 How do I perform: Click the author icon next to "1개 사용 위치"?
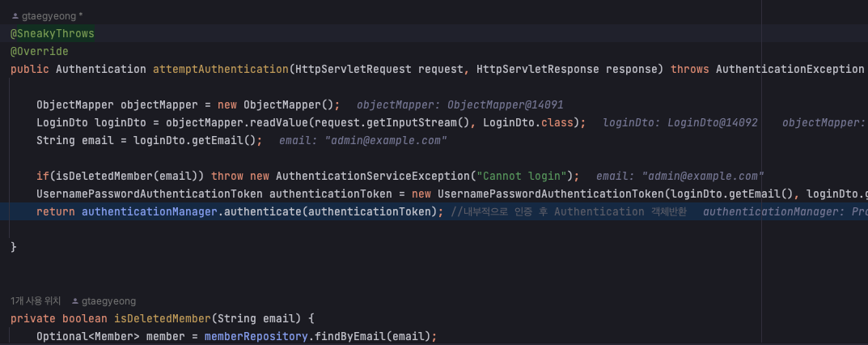click(x=75, y=301)
